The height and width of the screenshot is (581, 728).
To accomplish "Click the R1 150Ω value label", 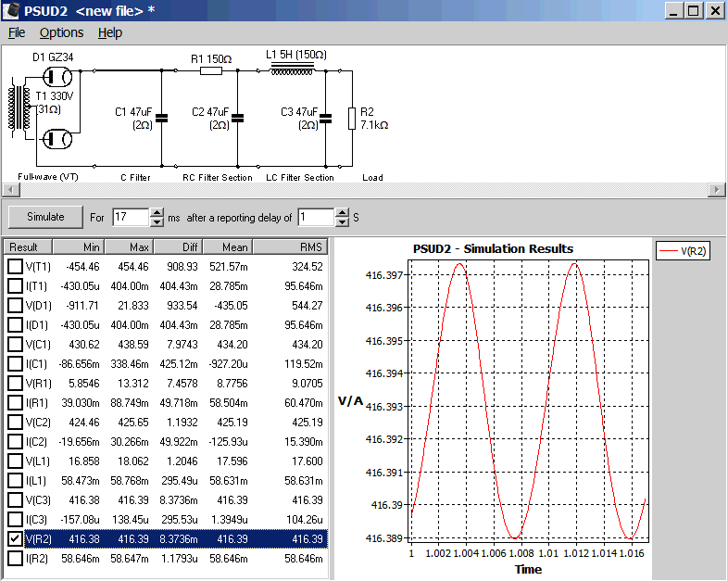I will coord(211,59).
